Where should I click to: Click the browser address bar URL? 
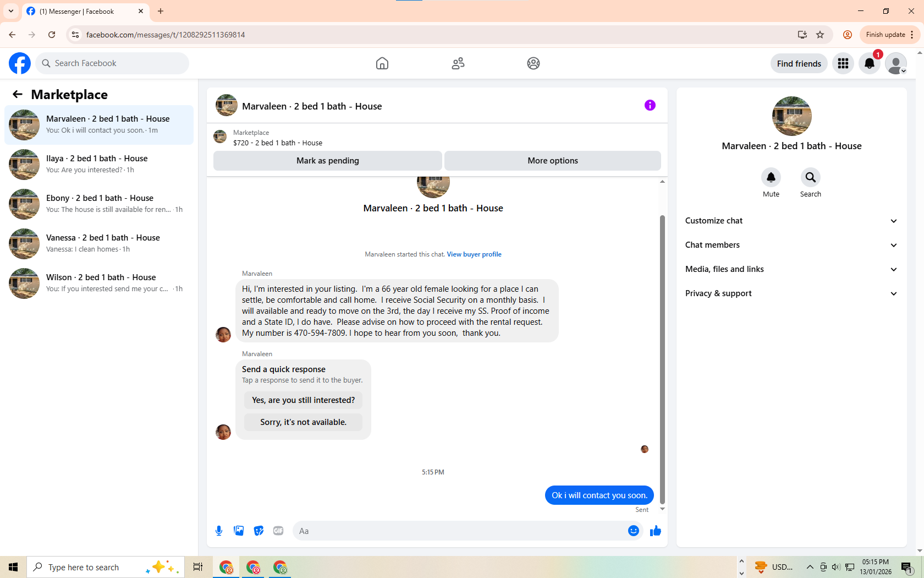coord(166,35)
